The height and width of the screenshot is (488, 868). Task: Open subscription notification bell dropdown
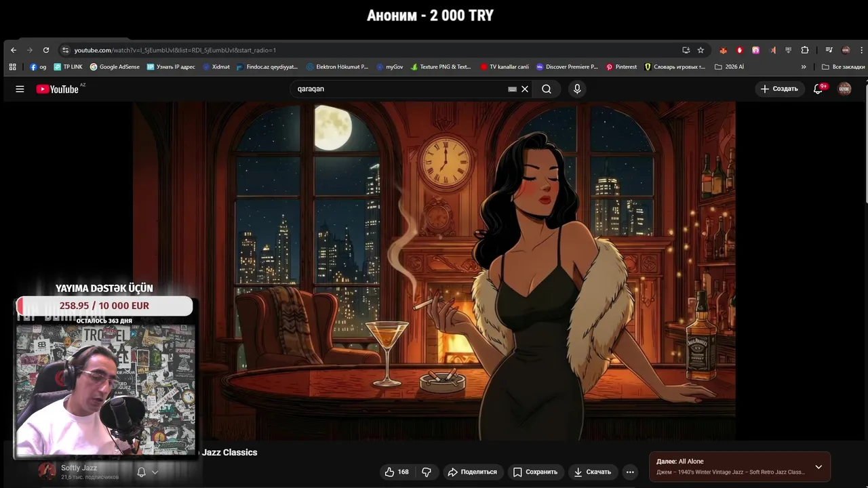(147, 472)
